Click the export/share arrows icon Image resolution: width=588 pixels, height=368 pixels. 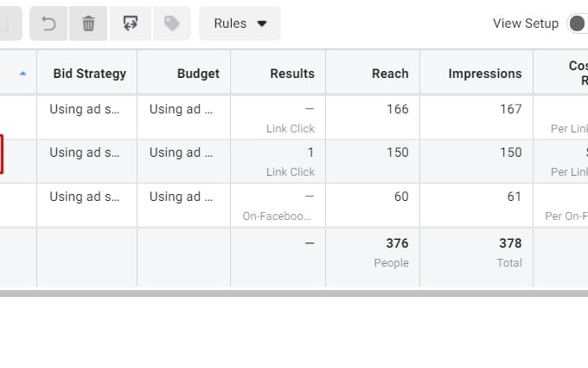(x=131, y=23)
